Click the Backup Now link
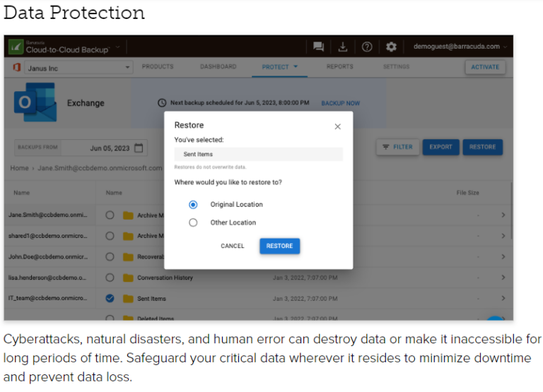This screenshot has width=543, height=392. [x=340, y=103]
